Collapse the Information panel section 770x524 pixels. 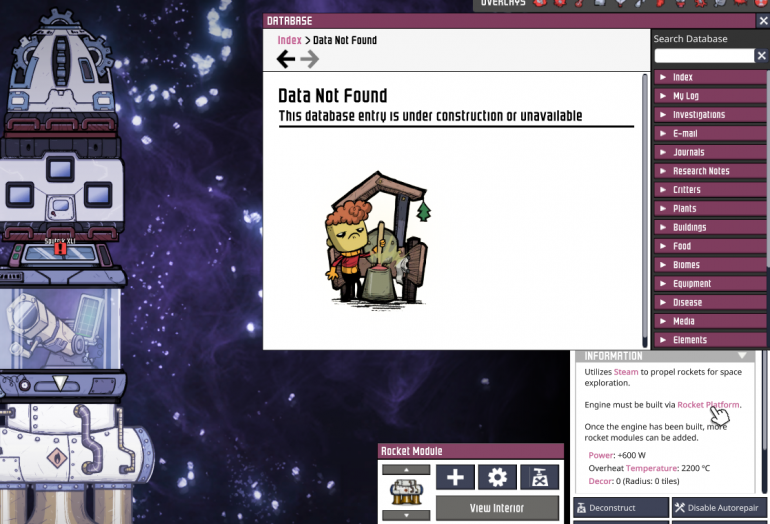point(742,356)
